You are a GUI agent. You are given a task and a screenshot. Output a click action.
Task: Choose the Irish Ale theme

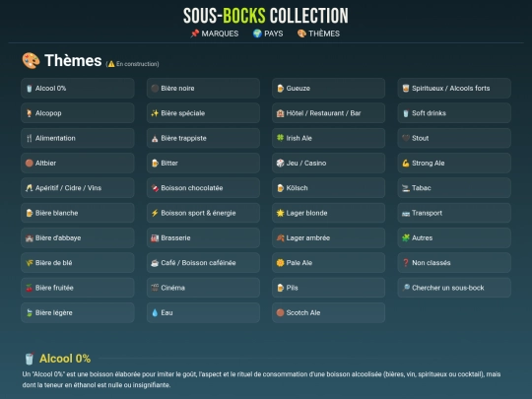(328, 138)
